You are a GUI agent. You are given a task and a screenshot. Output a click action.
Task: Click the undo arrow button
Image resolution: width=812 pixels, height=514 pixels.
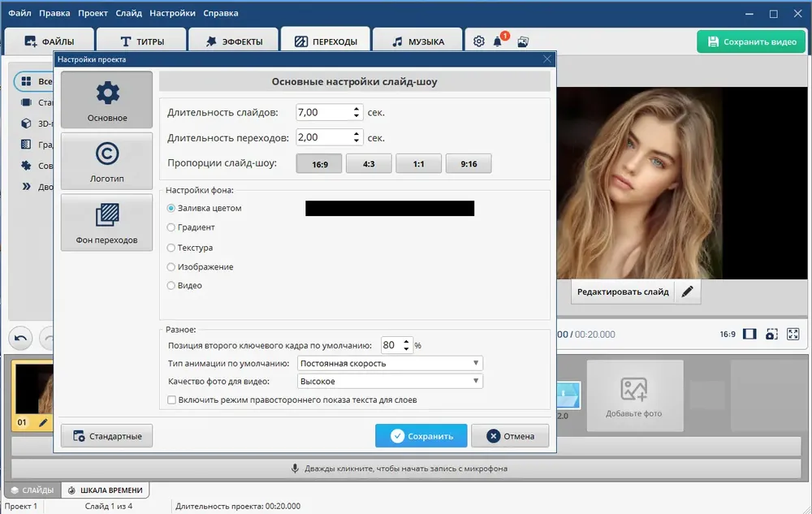point(21,339)
